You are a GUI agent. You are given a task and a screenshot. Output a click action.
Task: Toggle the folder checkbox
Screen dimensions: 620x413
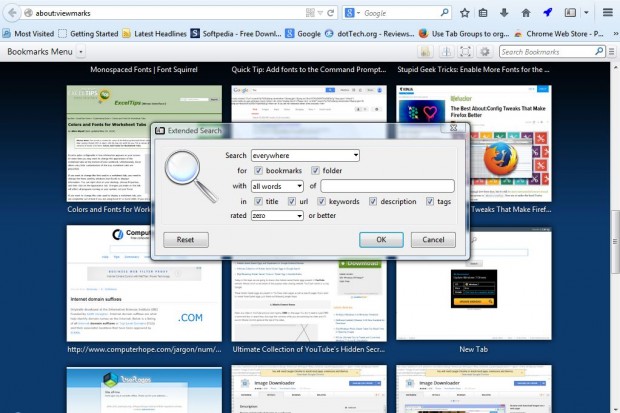click(x=316, y=170)
